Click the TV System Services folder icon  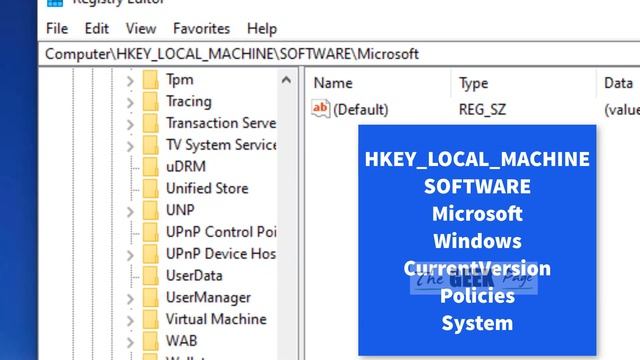coord(151,145)
